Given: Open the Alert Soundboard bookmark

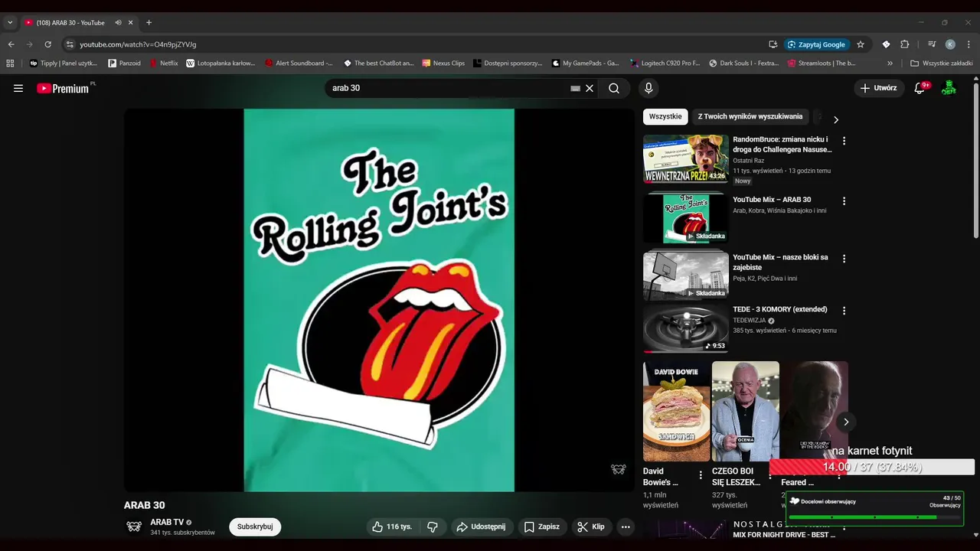Looking at the screenshot, I should 299,64.
